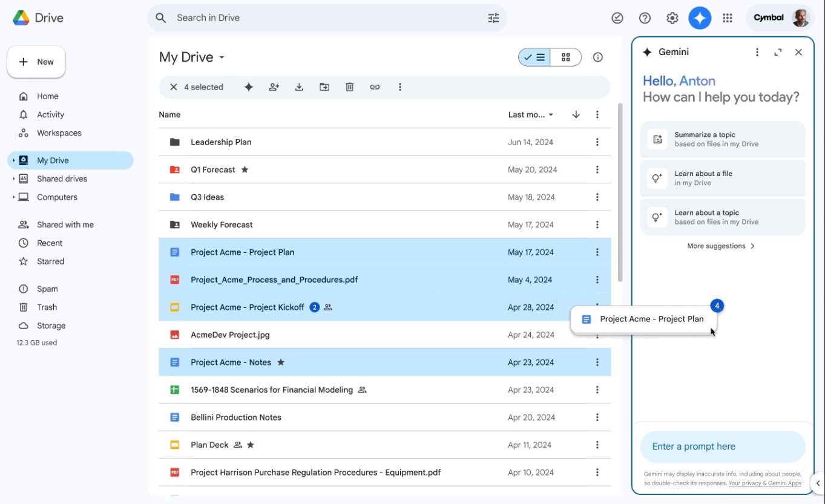This screenshot has height=504, width=825.
Task: Click the Move to folder icon
Action: (324, 87)
